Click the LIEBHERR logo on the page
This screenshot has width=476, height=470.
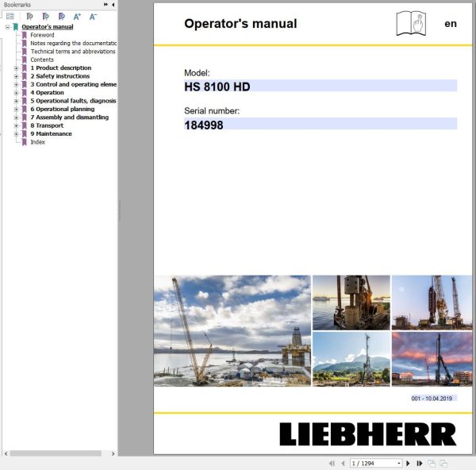tap(367, 434)
